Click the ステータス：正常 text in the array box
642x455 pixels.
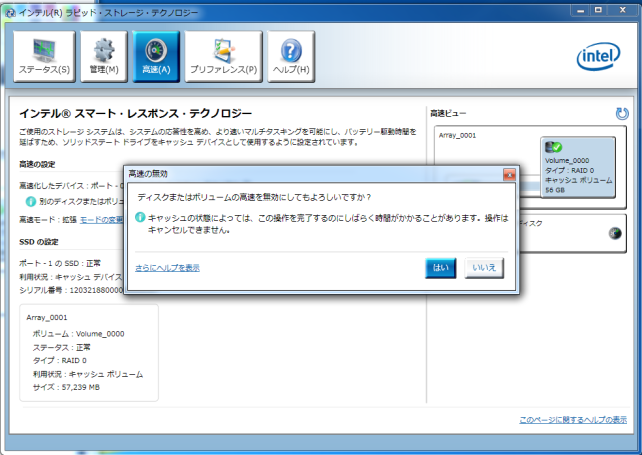click(62, 347)
